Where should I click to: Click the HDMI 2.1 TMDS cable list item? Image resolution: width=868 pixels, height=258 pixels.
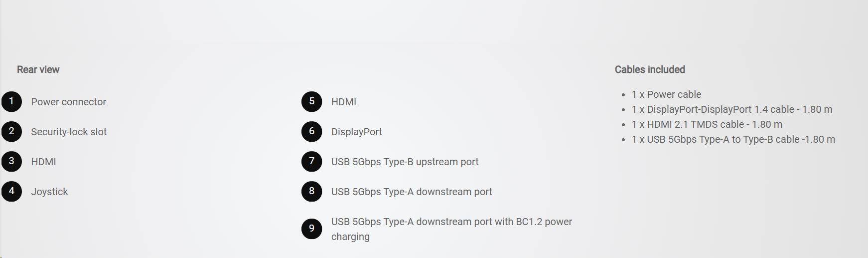click(707, 124)
